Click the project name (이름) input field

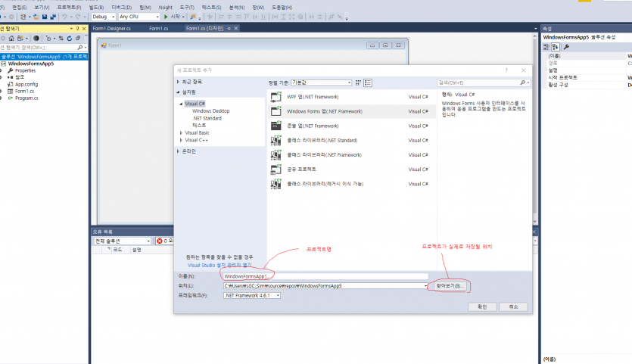(325, 276)
